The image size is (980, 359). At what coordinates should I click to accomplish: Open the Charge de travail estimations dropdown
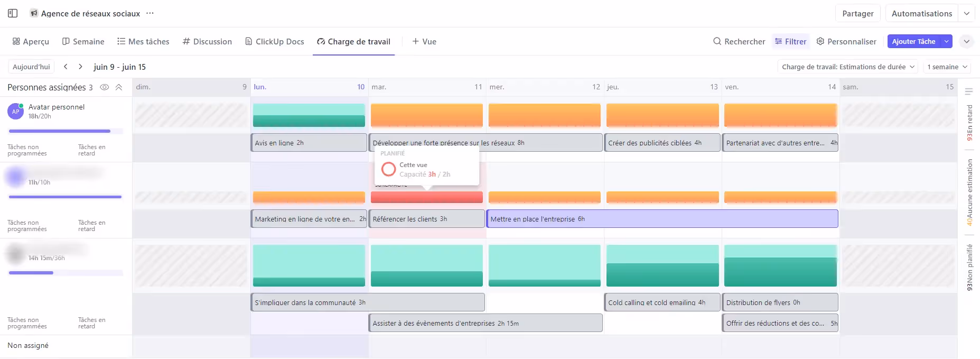(x=848, y=67)
